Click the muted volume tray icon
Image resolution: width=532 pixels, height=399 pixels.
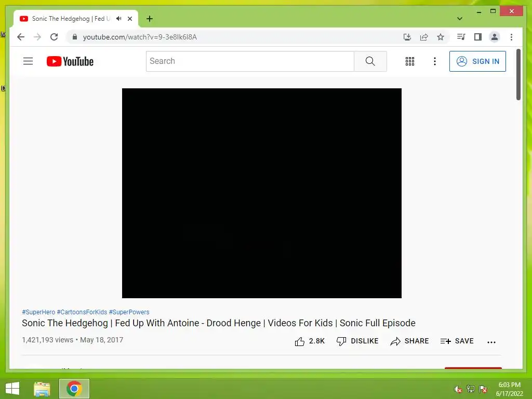pos(458,389)
